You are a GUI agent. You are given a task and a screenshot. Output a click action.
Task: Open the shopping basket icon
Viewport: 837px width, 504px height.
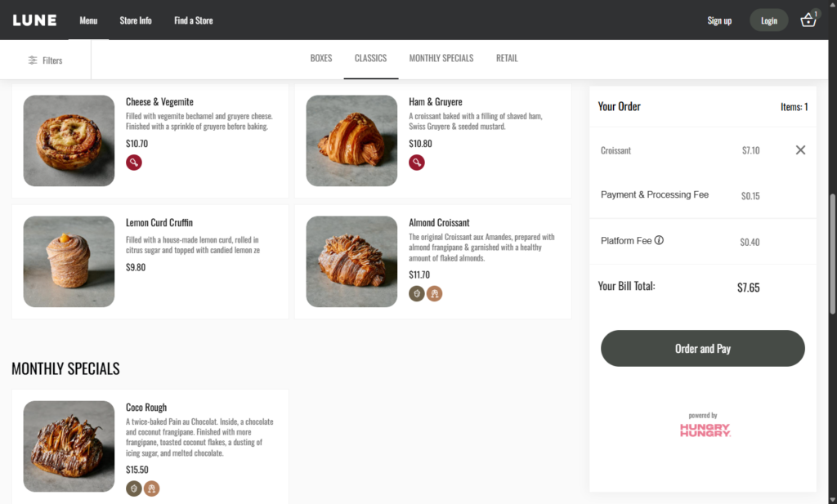[x=808, y=20]
